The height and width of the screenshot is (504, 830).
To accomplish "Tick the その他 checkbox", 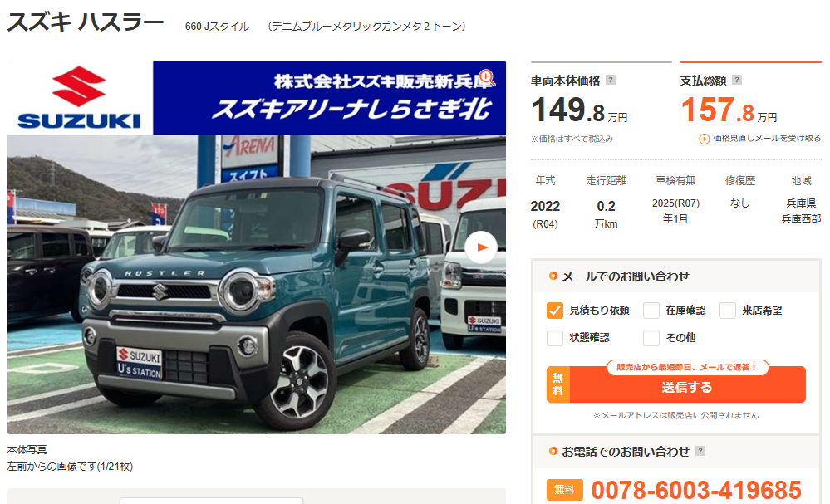I will [651, 337].
